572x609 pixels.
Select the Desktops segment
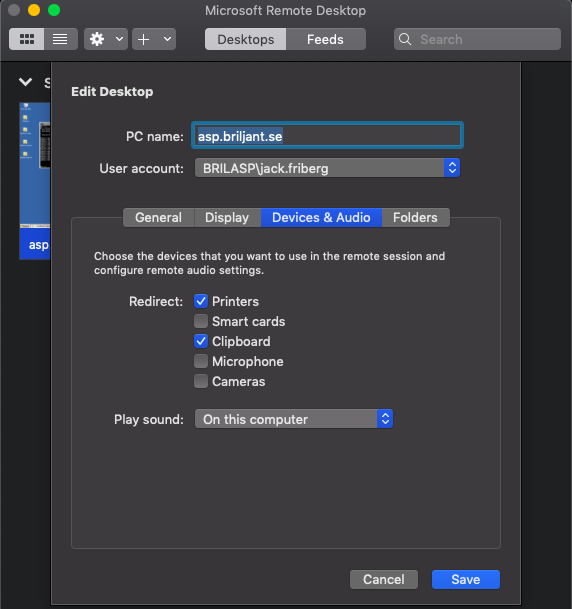pyautogui.click(x=245, y=39)
